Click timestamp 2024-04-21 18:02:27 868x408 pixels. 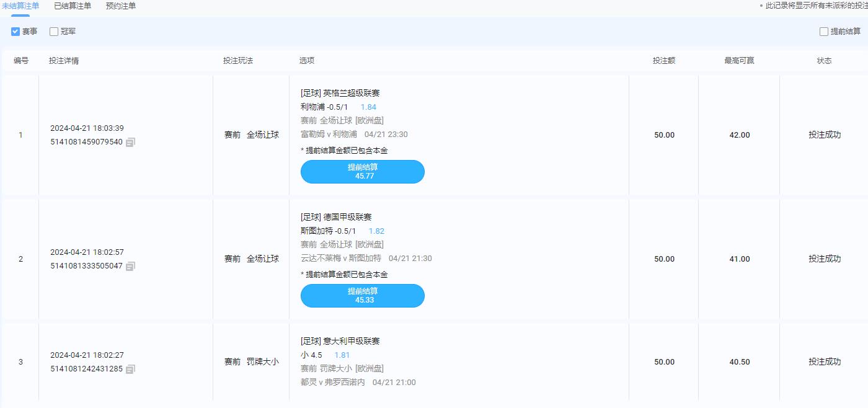pos(87,355)
